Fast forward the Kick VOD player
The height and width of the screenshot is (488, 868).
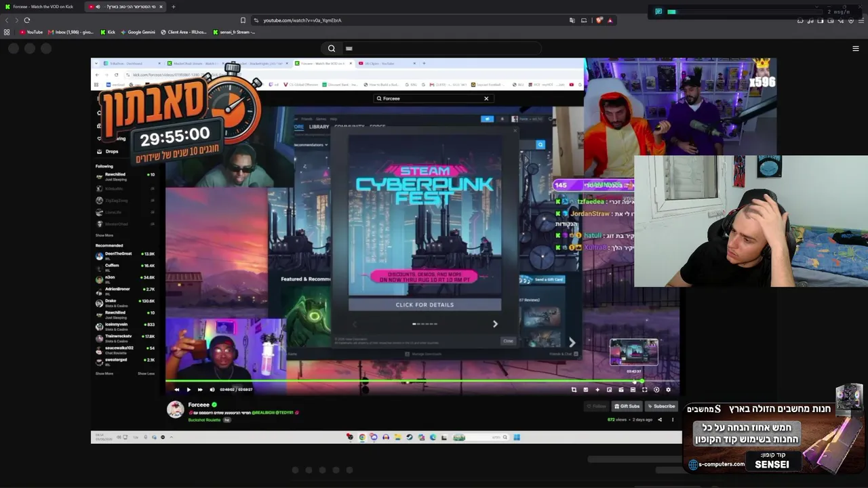[200, 390]
